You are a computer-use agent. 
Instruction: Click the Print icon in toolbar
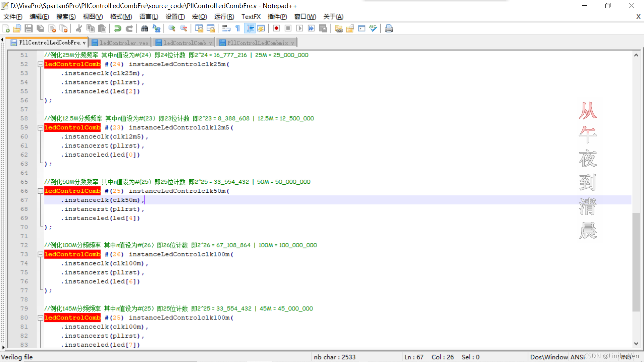389,28
